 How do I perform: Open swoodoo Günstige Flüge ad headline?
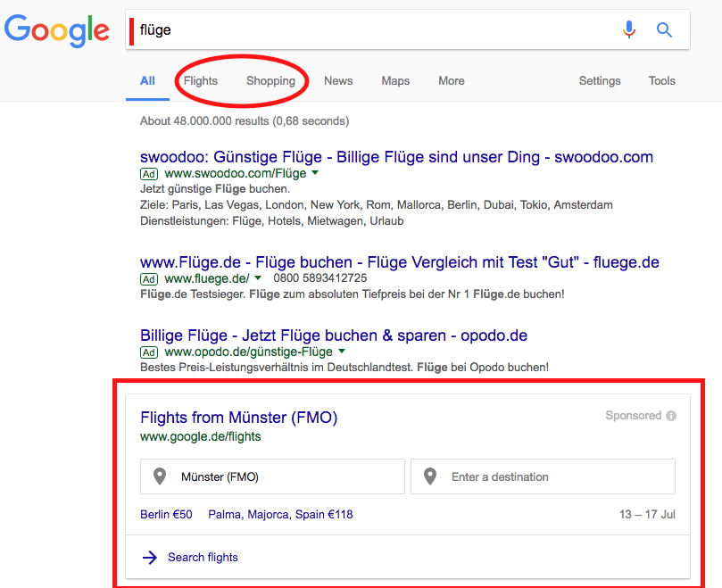click(396, 157)
